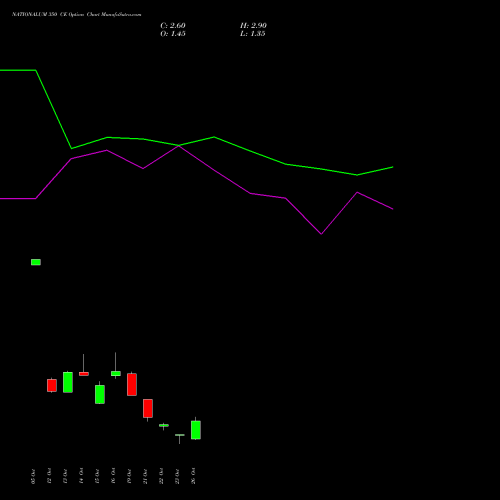Click the 19 Oct date label
500x500 pixels.
pos(129,476)
